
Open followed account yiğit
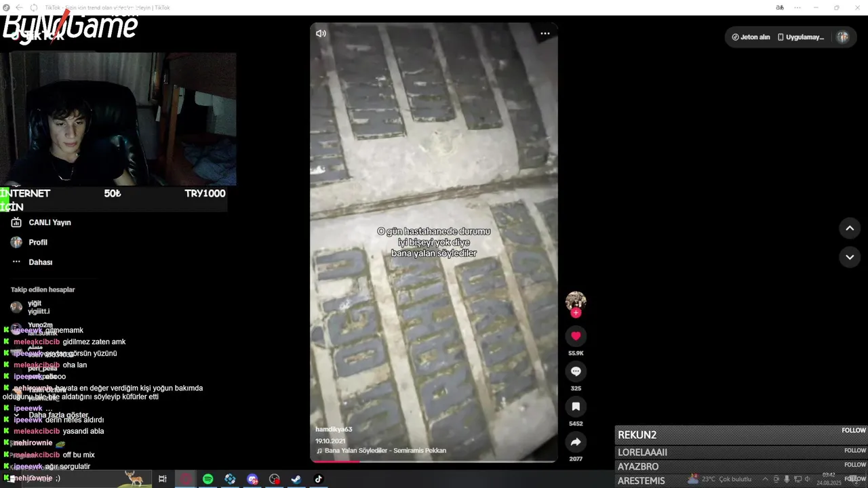(x=34, y=307)
